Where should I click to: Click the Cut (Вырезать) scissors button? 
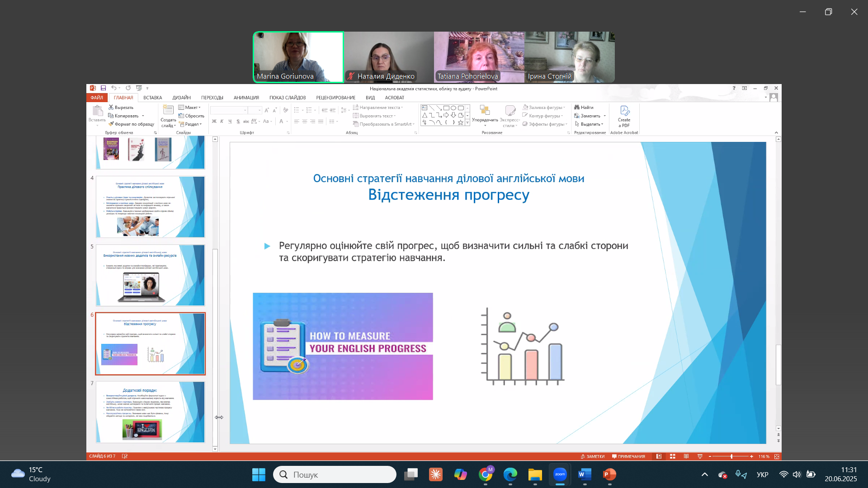[121, 108]
